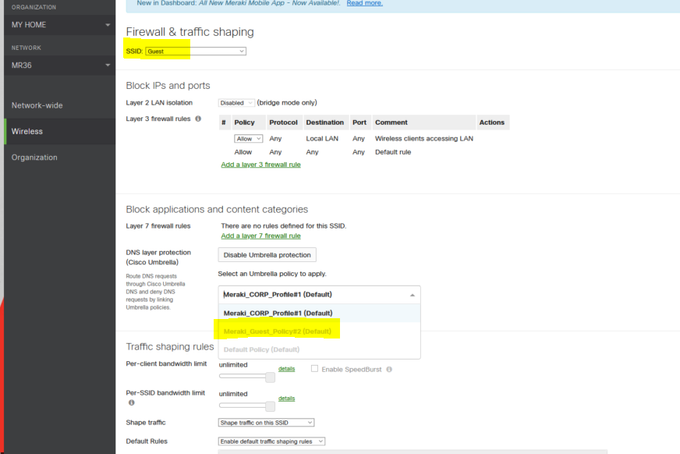Open Layer 2 LAN isolation dropdown
The height and width of the screenshot is (454, 680).
(x=236, y=103)
